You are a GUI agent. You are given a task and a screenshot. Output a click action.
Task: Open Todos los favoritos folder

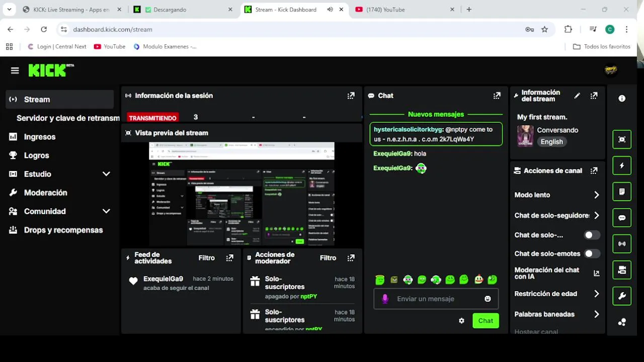[x=602, y=47]
